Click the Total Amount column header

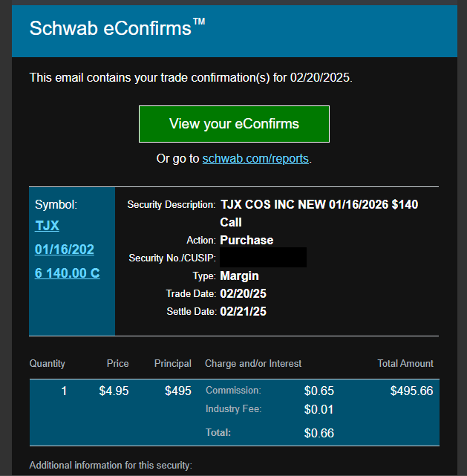point(405,363)
